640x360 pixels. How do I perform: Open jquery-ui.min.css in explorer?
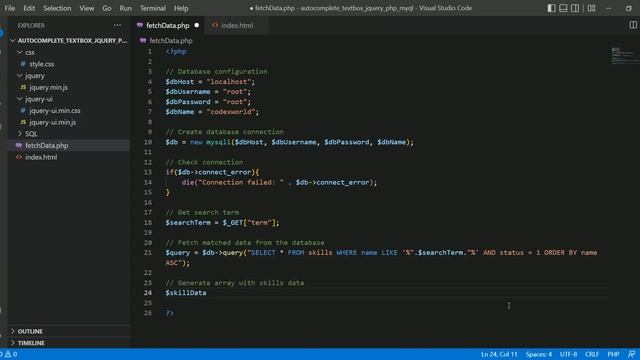point(55,111)
